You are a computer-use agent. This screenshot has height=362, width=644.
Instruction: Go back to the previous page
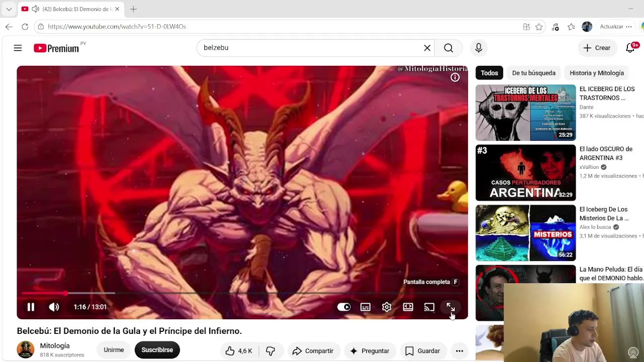tap(9, 27)
